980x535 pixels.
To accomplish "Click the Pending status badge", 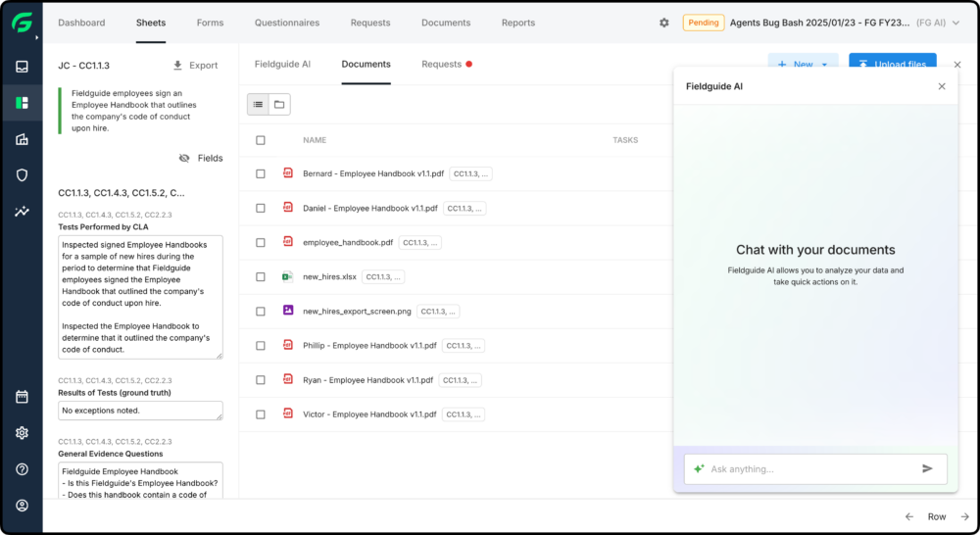I will click(x=703, y=23).
